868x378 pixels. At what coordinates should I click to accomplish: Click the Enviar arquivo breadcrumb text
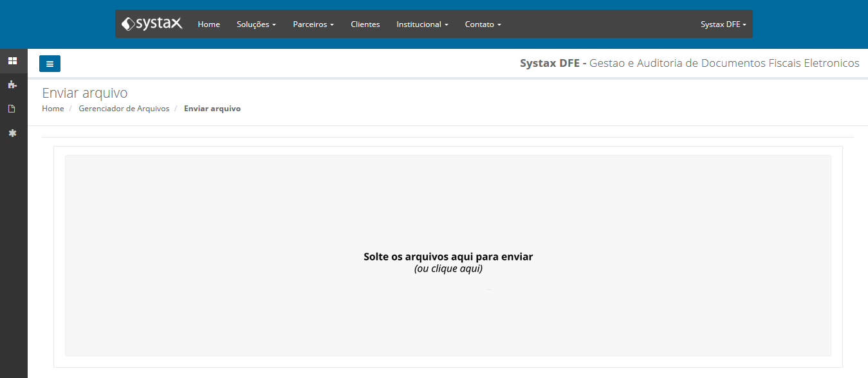click(x=212, y=109)
